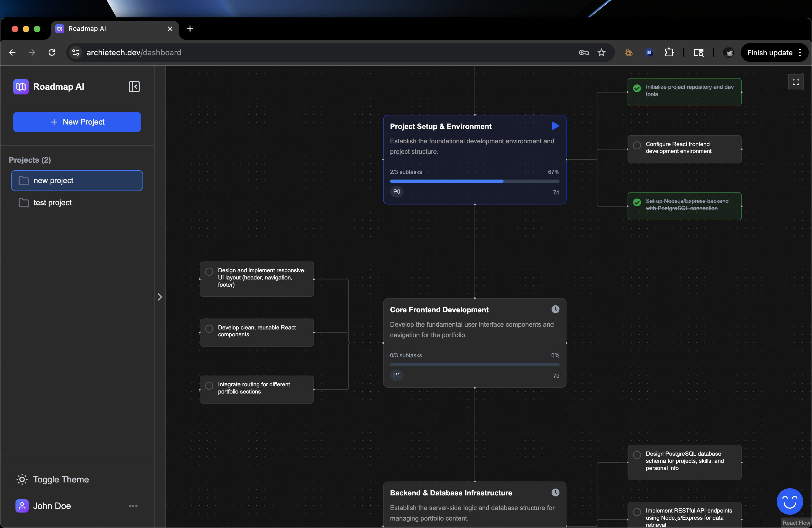
Task: Click the Project Setup progress bar
Action: pos(474,181)
